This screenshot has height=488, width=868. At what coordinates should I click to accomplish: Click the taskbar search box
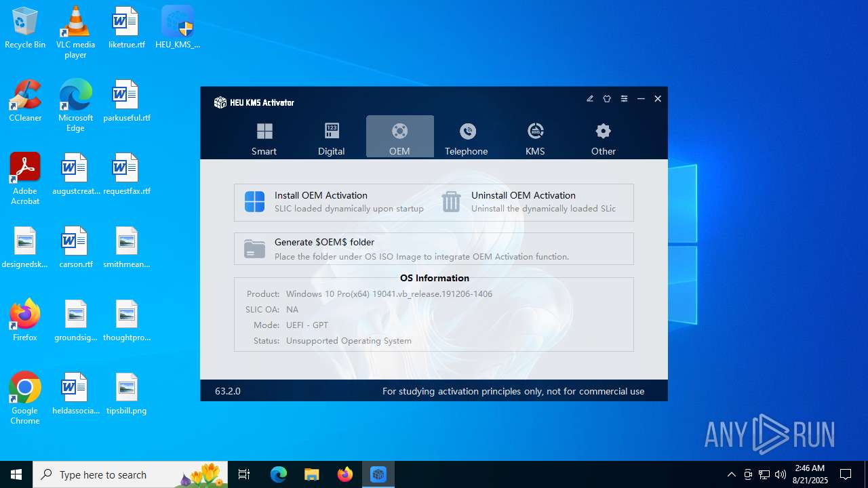(x=132, y=474)
